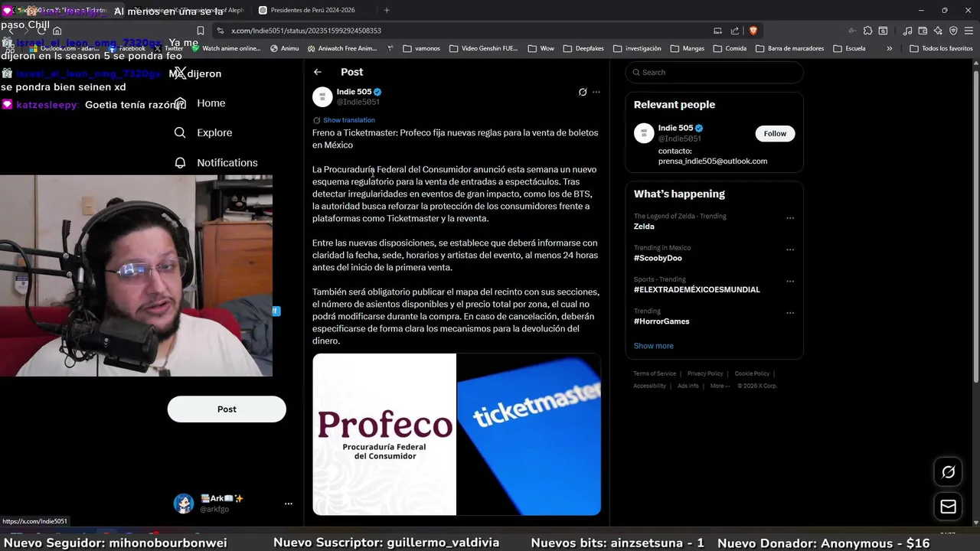Open the Todos los favoritos folder
The image size is (980, 551).
point(941,48)
